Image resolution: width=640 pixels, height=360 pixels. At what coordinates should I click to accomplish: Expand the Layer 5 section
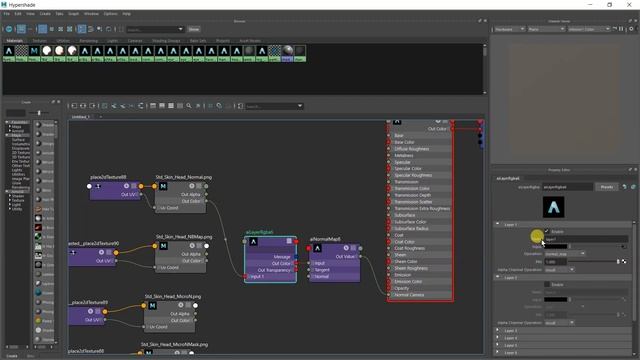[498, 345]
